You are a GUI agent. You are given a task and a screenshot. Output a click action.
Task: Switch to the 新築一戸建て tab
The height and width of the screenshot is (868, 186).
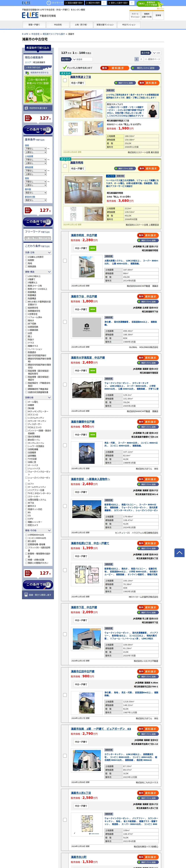34,25
